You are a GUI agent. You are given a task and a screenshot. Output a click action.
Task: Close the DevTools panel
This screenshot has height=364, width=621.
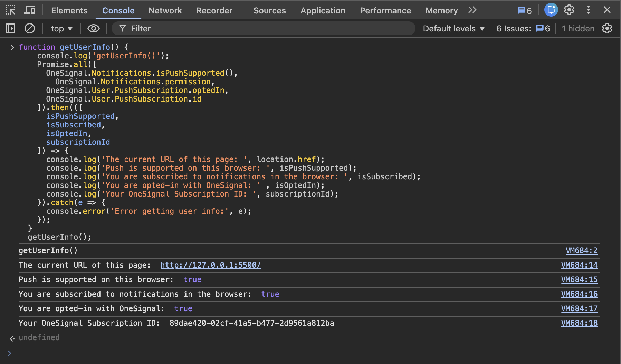(x=607, y=10)
